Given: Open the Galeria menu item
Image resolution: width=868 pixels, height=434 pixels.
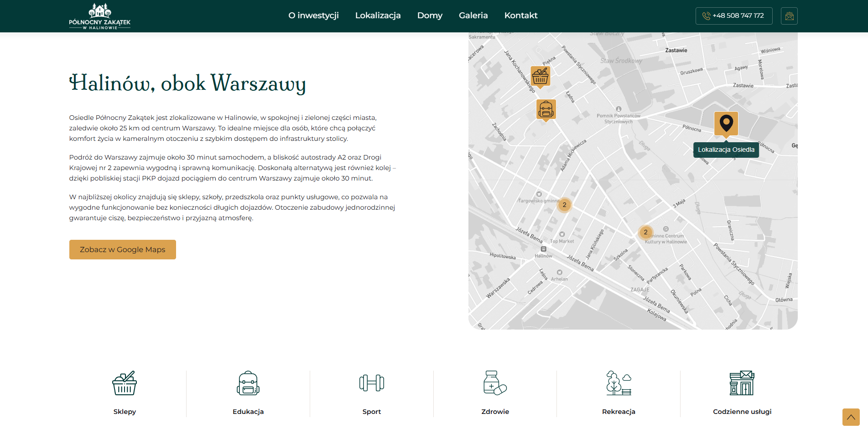Looking at the screenshot, I should [x=473, y=15].
